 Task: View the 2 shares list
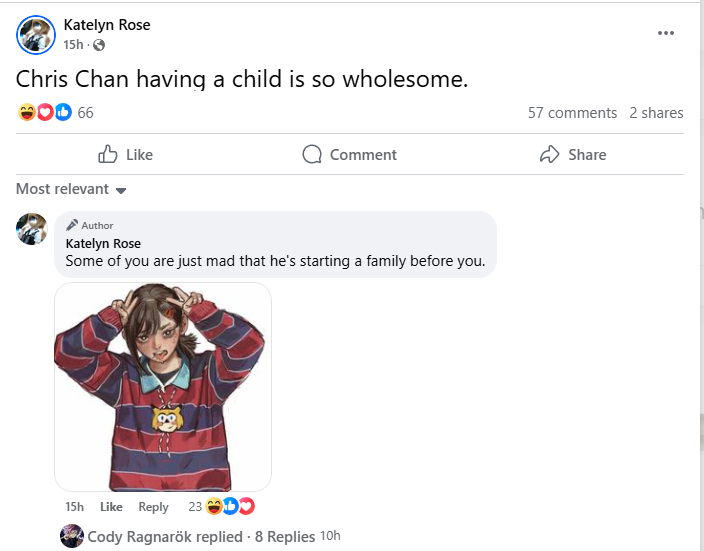pyautogui.click(x=656, y=113)
